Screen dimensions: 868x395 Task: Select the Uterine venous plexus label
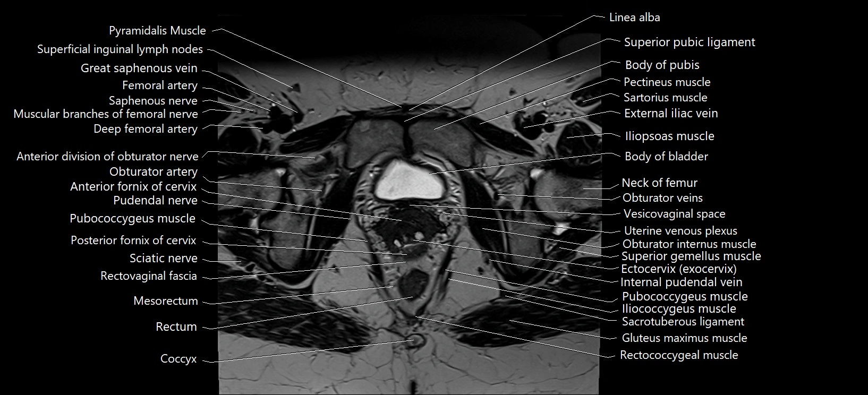pyautogui.click(x=680, y=231)
